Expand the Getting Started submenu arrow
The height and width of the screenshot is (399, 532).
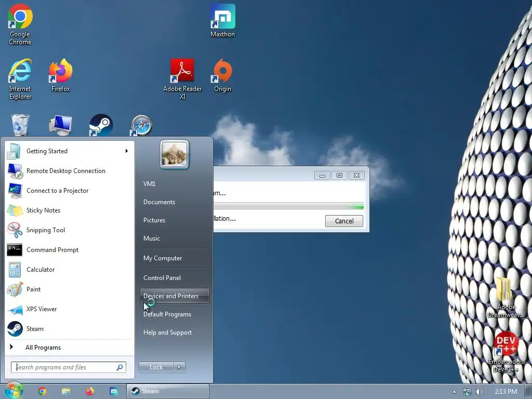click(127, 151)
